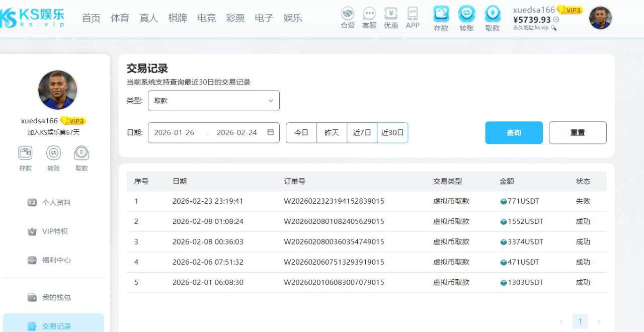644x332 pixels.
Task: Select the 今日 date range option
Action: (301, 133)
